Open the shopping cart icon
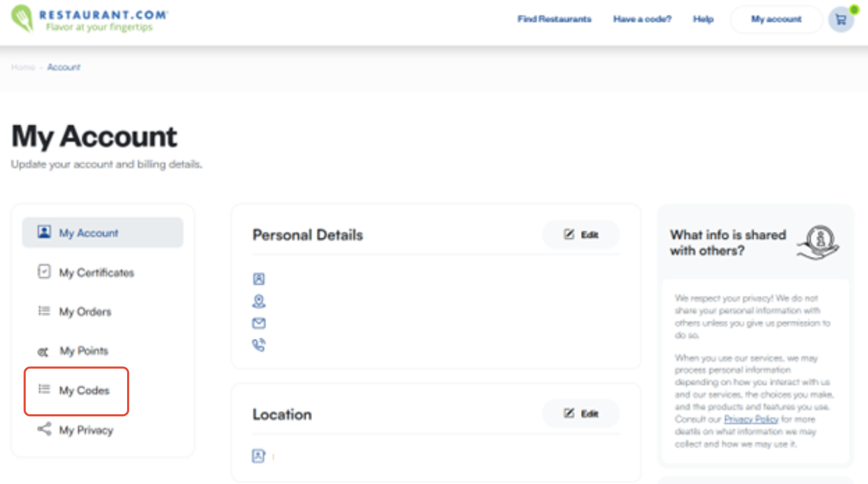The width and height of the screenshot is (868, 484). click(841, 20)
